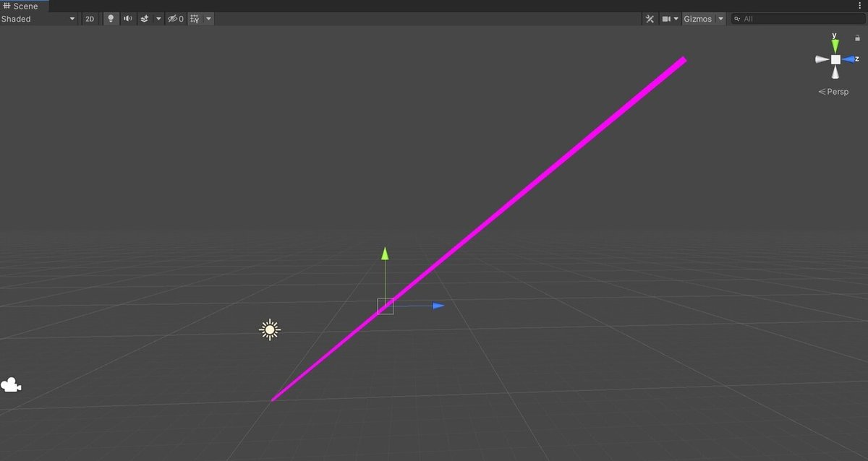Screen dimensions: 868x461
Task: Toggle the scene grid visibility
Action: pos(195,19)
